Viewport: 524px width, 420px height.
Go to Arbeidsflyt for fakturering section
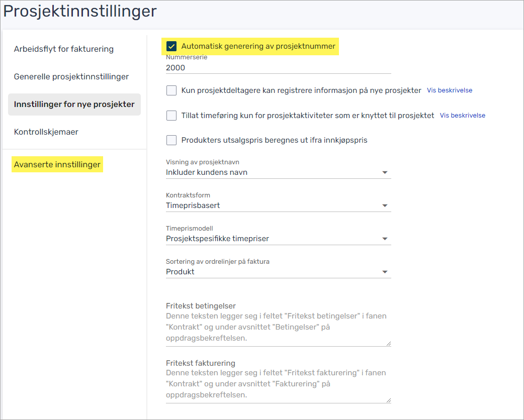tap(64, 49)
